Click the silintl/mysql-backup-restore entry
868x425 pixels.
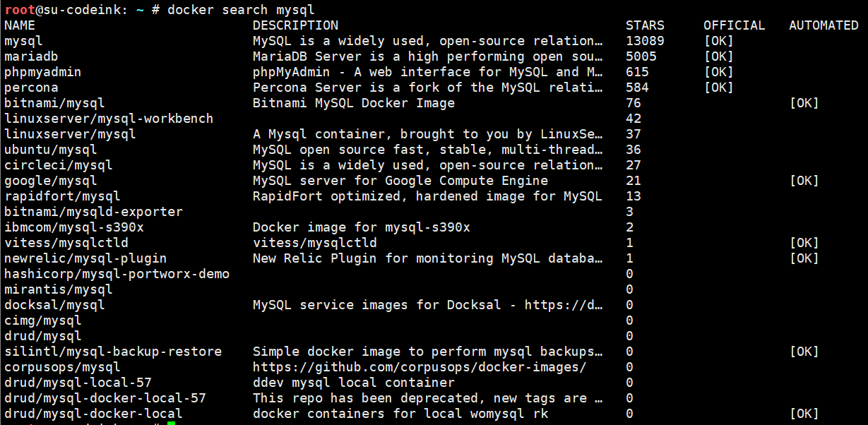pyautogui.click(x=113, y=352)
